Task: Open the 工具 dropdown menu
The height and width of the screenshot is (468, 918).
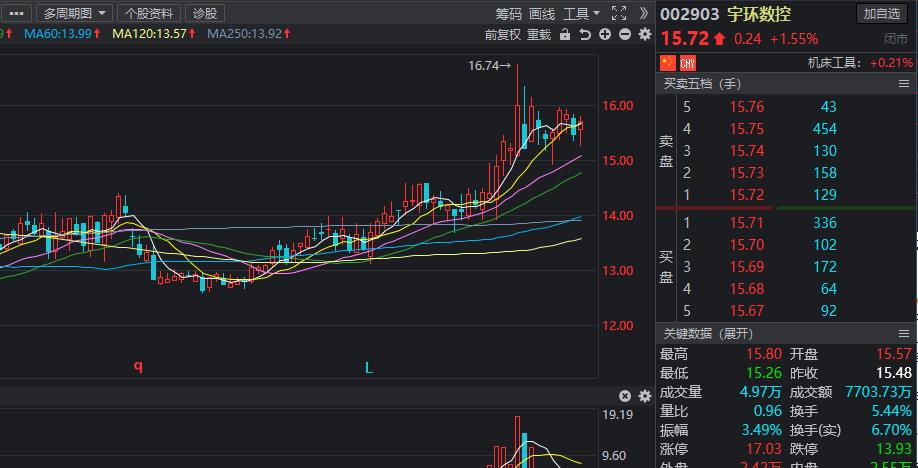Action: click(x=581, y=13)
